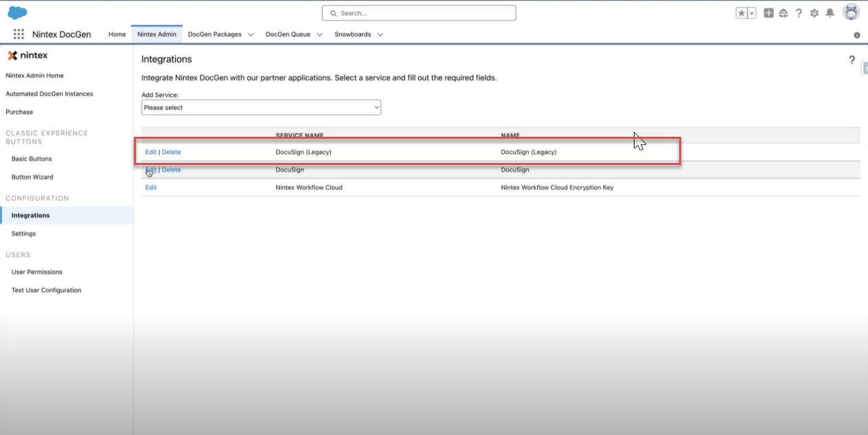868x435 pixels.
Task: Expand the DocGen Packages tab chevron
Action: coord(251,34)
